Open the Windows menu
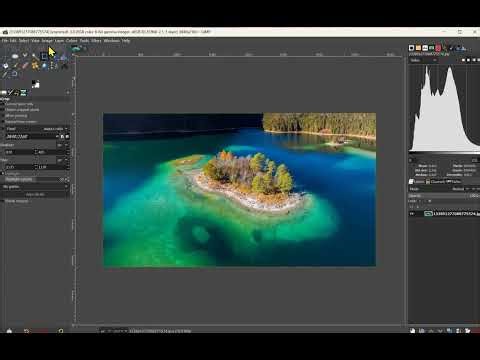Viewport: 480px width, 360px height. pyautogui.click(x=111, y=41)
